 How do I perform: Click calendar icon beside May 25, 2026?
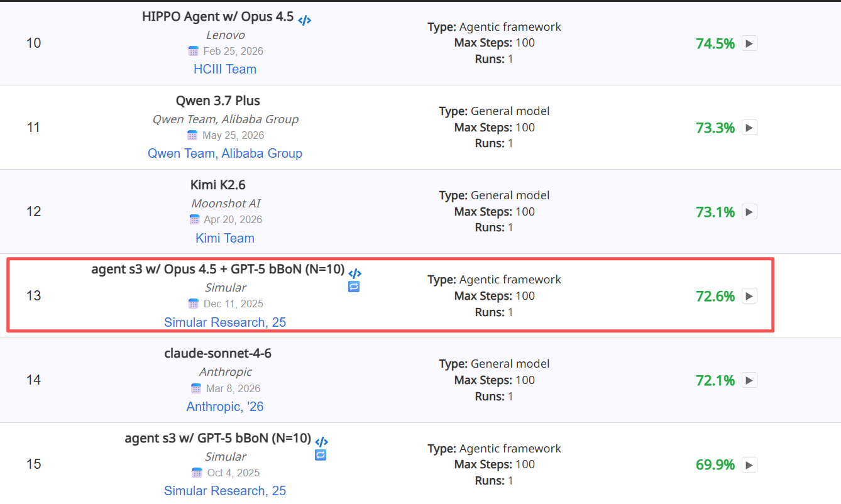tap(192, 135)
